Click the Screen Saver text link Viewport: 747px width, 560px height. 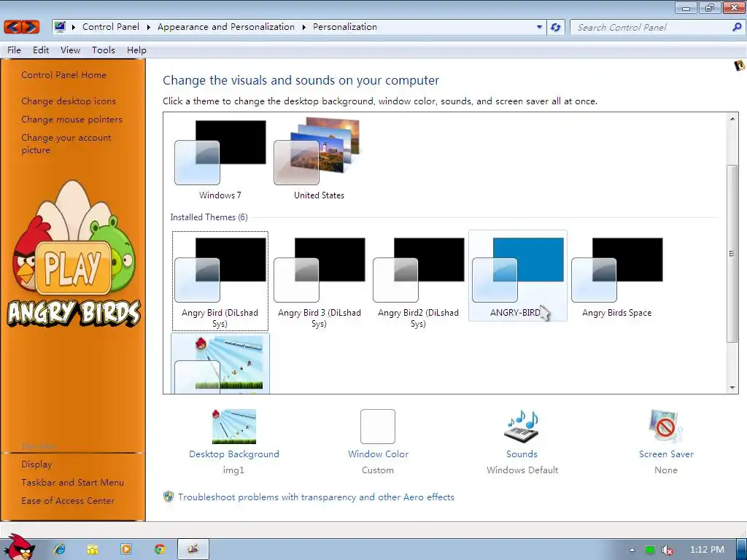tap(666, 454)
